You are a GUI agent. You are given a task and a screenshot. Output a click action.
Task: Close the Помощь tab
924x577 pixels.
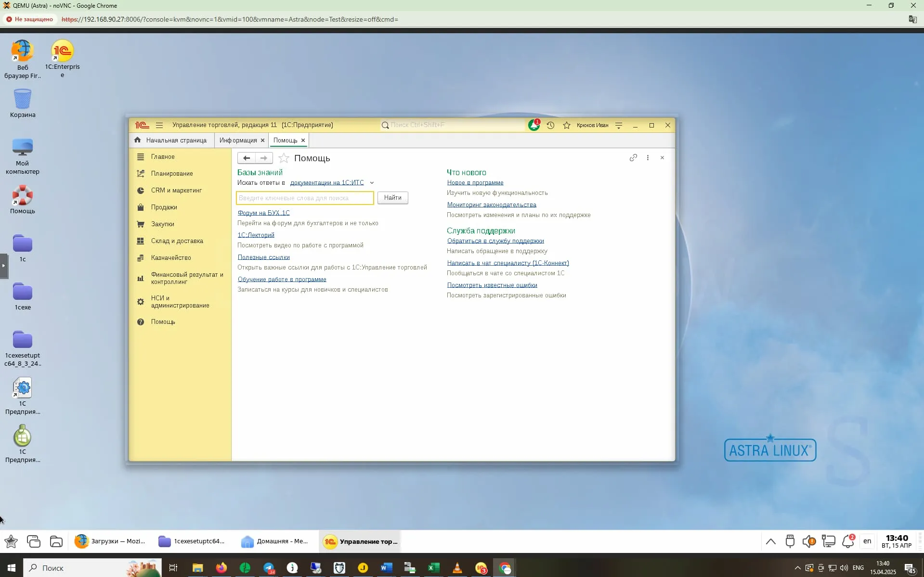(x=303, y=141)
